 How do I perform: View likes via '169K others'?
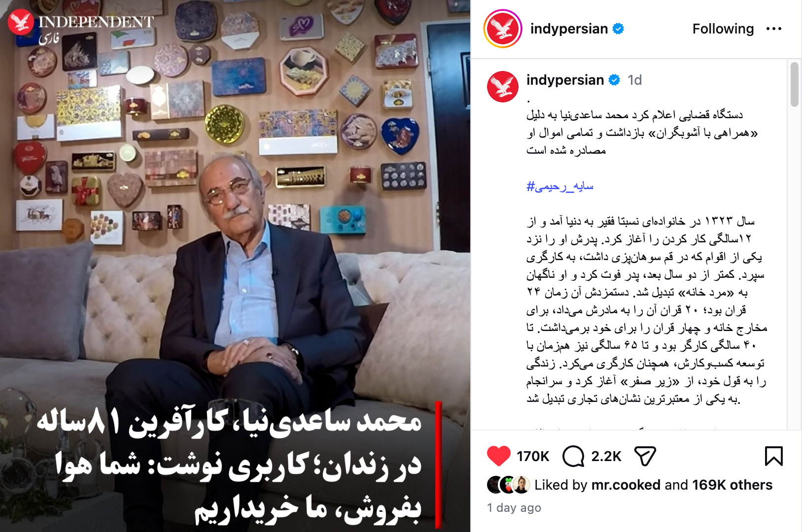coord(732,485)
